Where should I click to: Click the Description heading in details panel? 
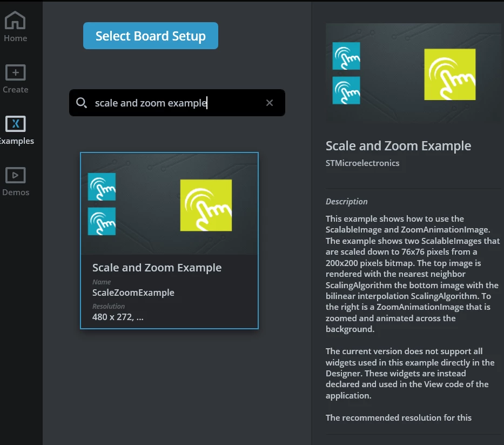346,202
